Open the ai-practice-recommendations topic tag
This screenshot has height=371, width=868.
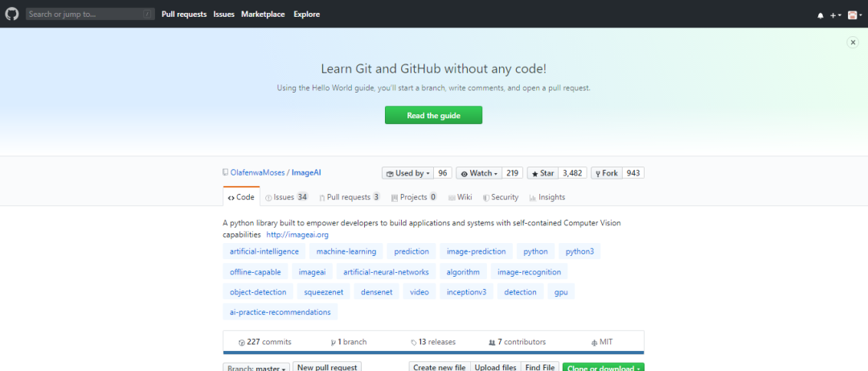280,311
